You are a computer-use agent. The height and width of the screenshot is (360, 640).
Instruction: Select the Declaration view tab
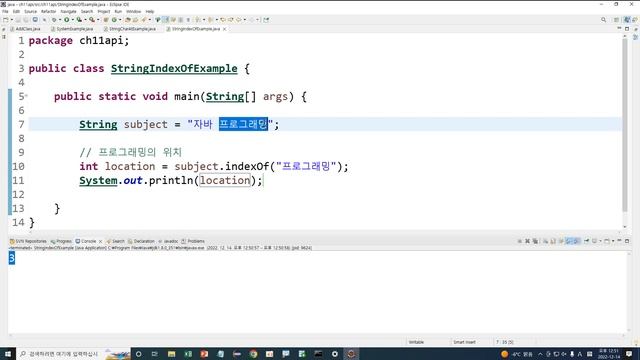(x=141, y=241)
